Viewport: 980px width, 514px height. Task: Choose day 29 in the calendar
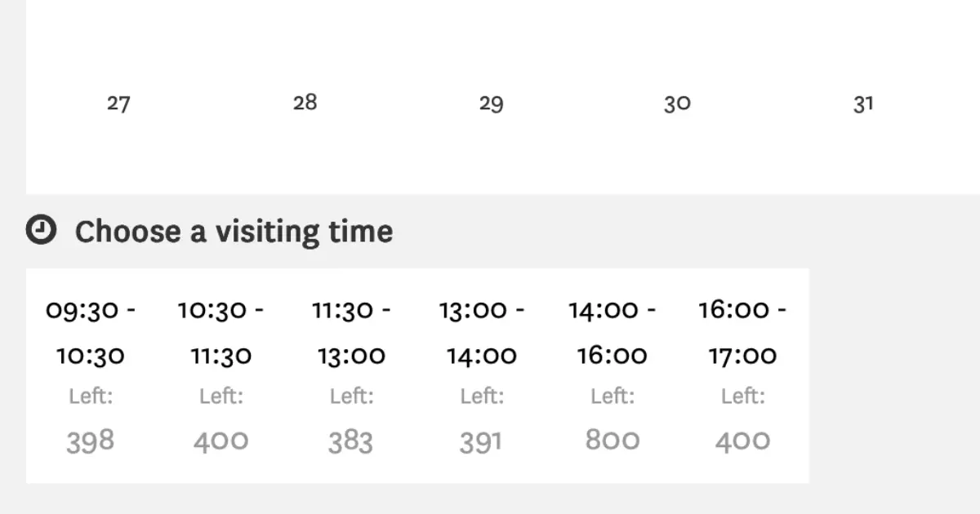(491, 104)
